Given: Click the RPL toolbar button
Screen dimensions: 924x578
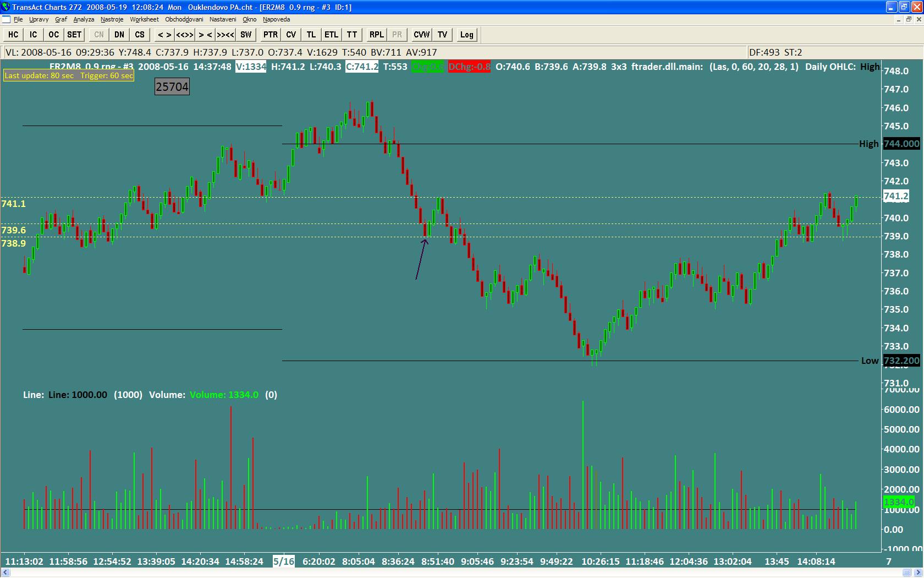Looking at the screenshot, I should click(377, 35).
